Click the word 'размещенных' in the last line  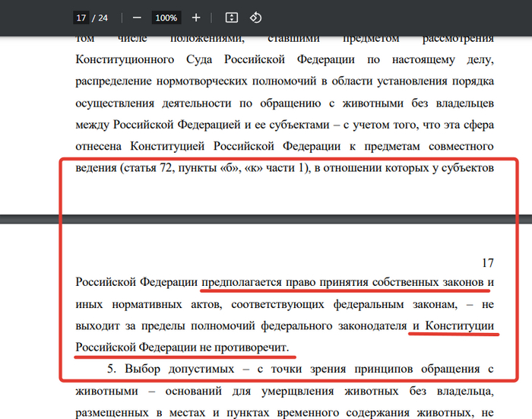112,413
